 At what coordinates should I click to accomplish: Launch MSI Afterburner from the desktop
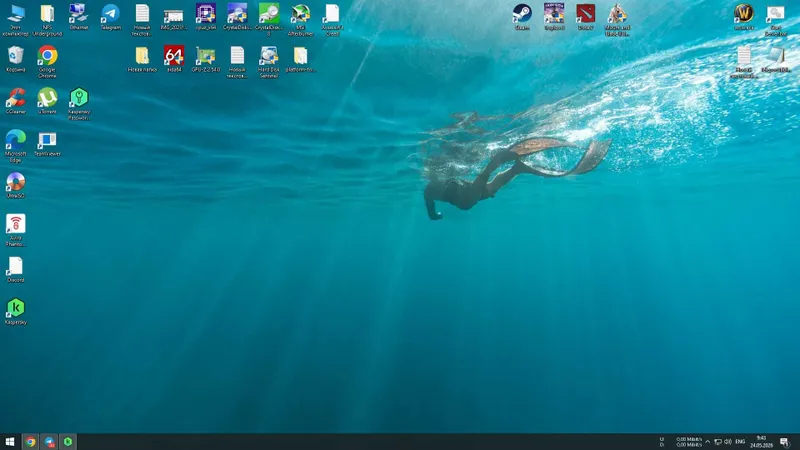301,19
